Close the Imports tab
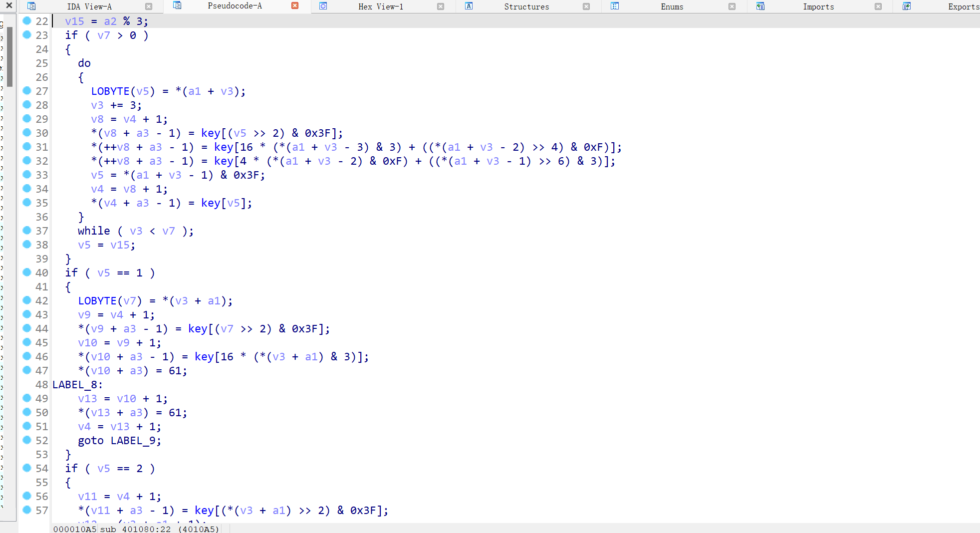This screenshot has width=980, height=533. point(878,6)
